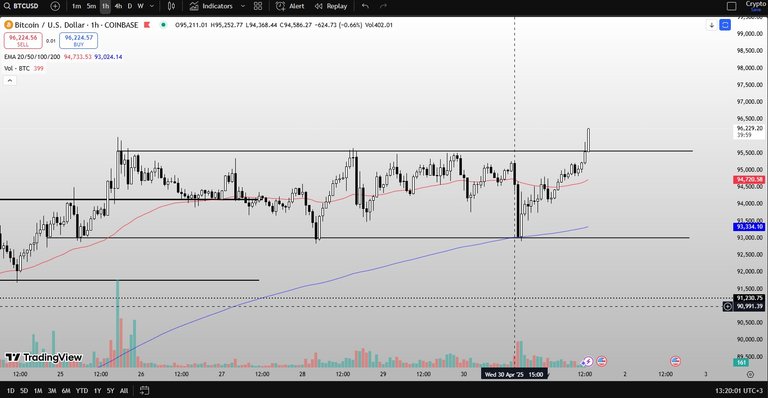Set date range to 5Y
Viewport: 768px width, 398px height.
[111, 391]
